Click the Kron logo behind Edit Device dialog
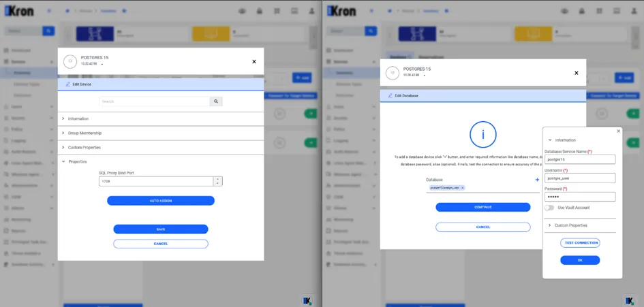This screenshot has height=307, width=644. pyautogui.click(x=19, y=11)
